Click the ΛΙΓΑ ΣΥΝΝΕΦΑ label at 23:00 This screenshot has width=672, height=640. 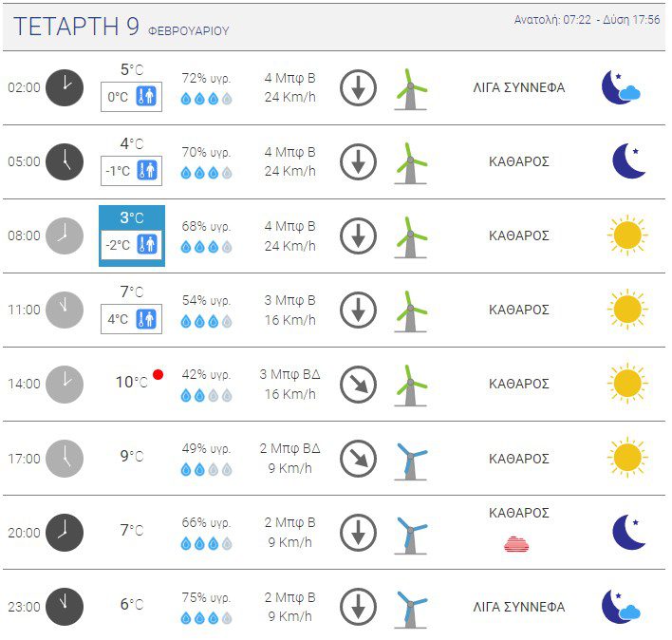pyautogui.click(x=519, y=607)
